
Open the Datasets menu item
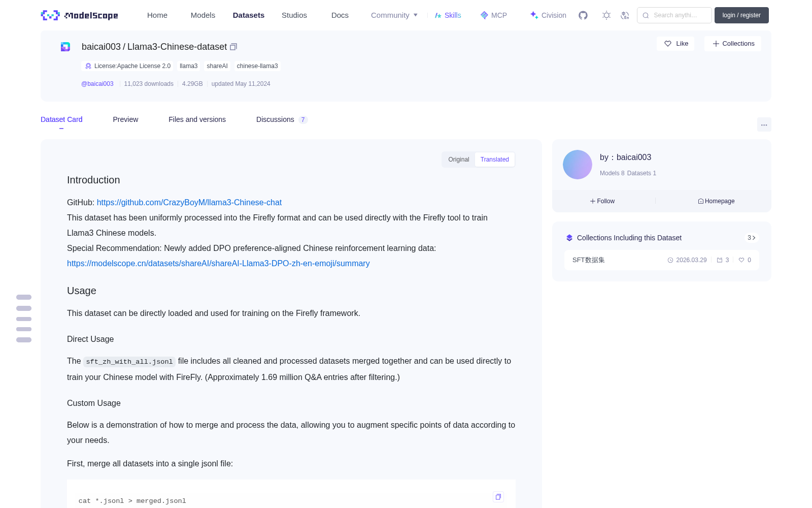249,15
